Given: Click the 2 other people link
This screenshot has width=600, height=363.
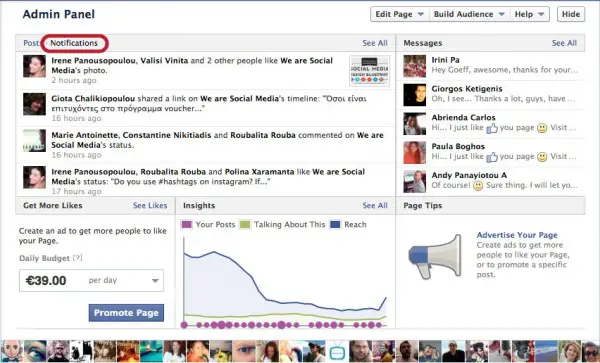Looking at the screenshot, I should point(234,60).
